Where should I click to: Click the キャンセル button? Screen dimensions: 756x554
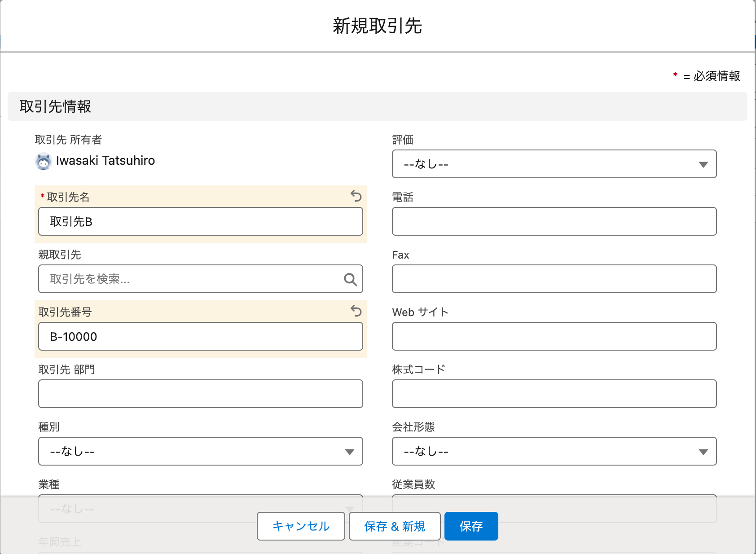point(300,526)
